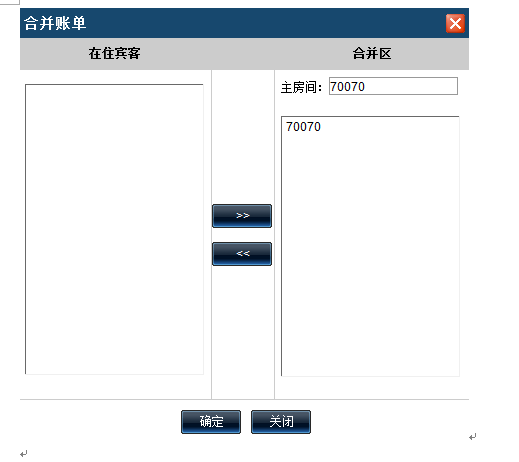Click the << move-left arrow button
This screenshot has width=519, height=462.
[x=242, y=254]
